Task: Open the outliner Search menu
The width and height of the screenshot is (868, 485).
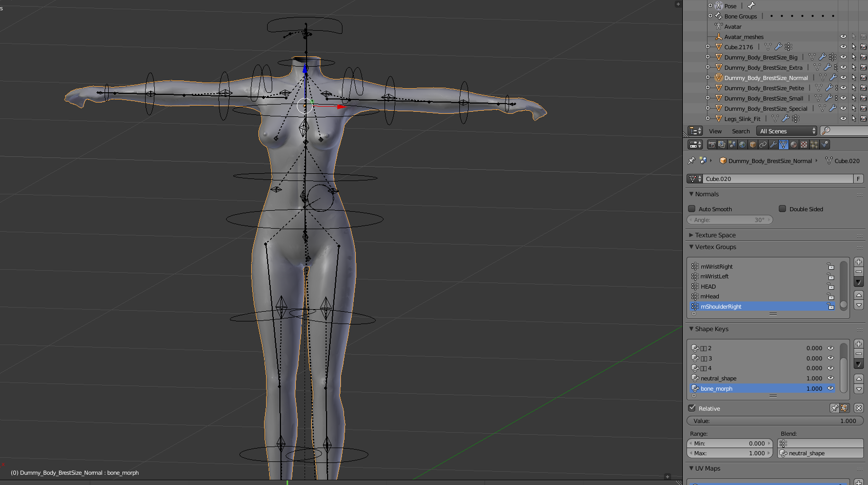Action: [x=741, y=131]
